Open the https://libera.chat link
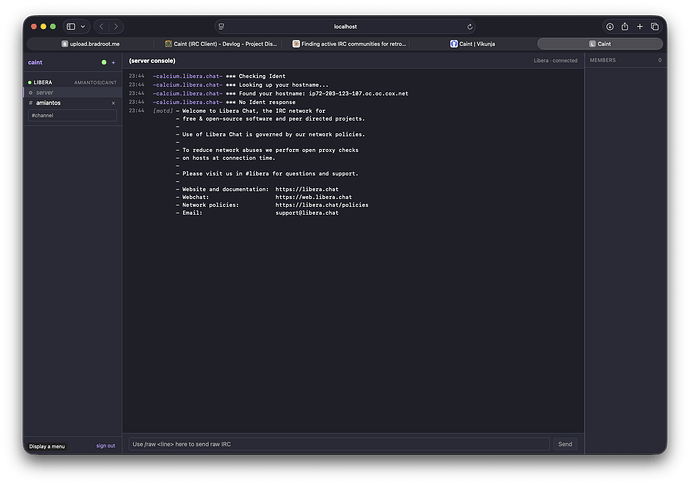Image resolution: width=690 pixels, height=485 pixels. [307, 189]
